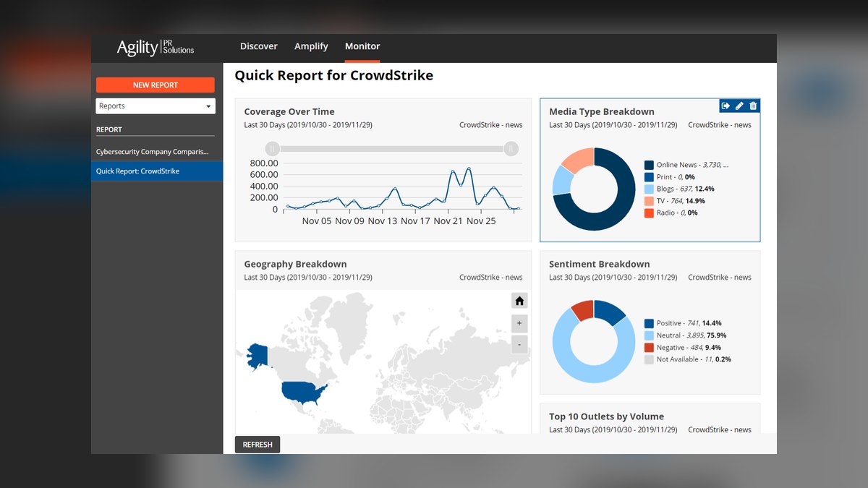Click the map home reset button

point(519,301)
